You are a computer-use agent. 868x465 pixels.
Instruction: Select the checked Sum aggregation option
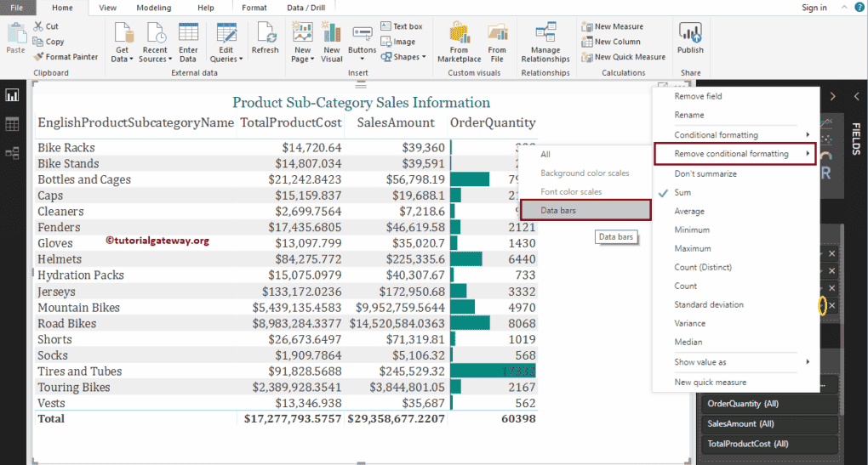[682, 192]
